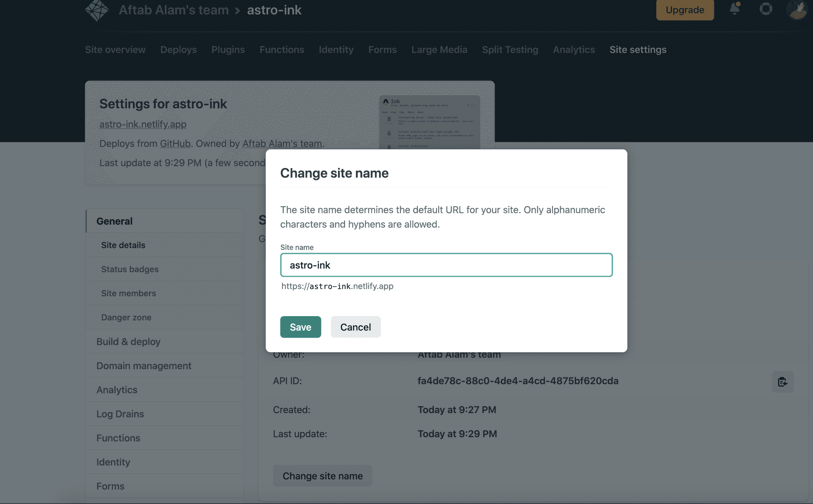Open the Identity top tab
The image size is (813, 504).
pos(336,50)
